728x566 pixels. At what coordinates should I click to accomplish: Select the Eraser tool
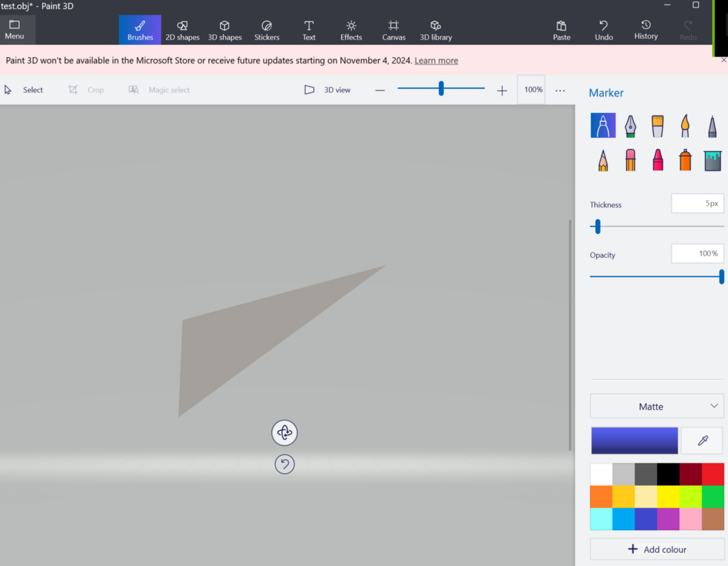(x=630, y=160)
